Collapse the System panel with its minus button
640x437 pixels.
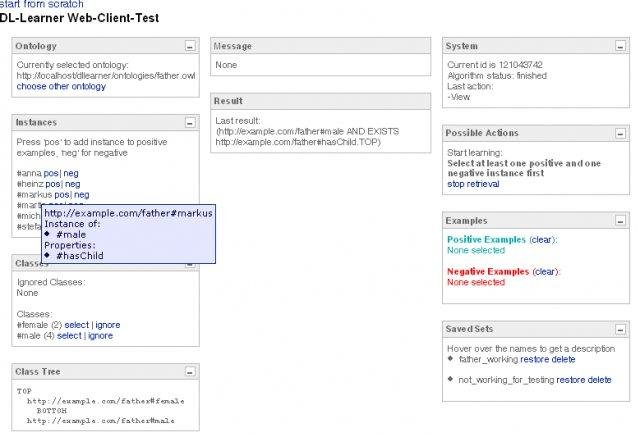pyautogui.click(x=620, y=47)
